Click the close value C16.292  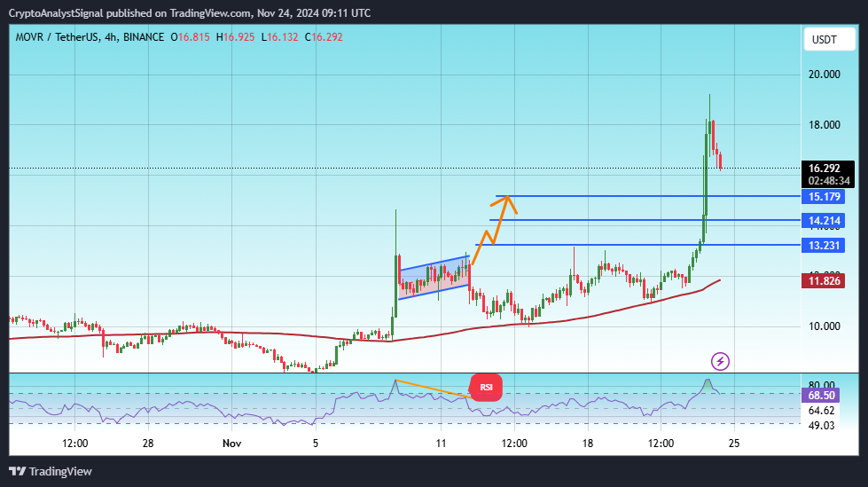coord(324,37)
